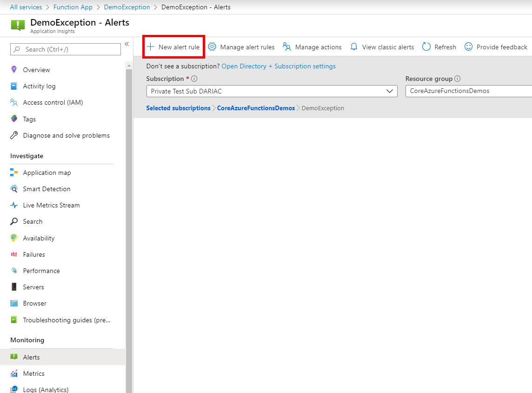Screen dimensions: 532x393
Task: Click the bell icon for View classic alerts
Action: tap(354, 47)
